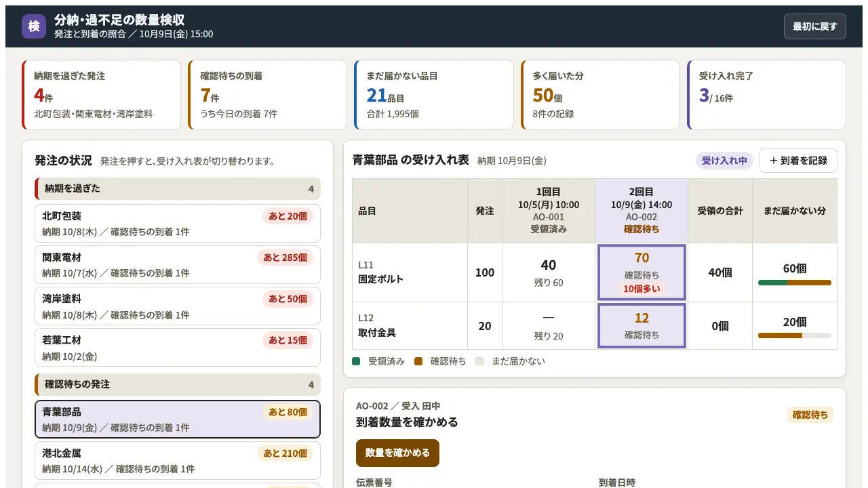Click the あと210個 badge
The height and width of the screenshot is (488, 868).
285,453
